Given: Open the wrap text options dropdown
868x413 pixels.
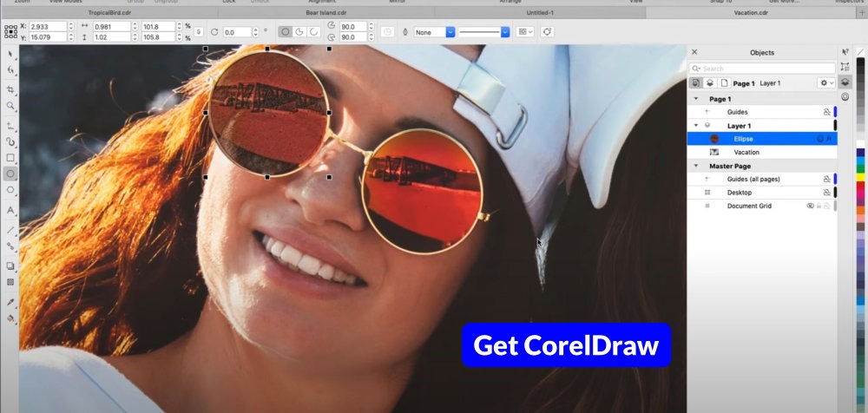Looking at the screenshot, I should (525, 32).
